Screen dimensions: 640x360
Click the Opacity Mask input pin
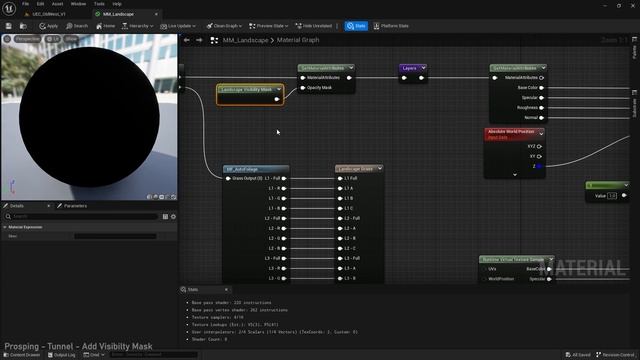[303, 88]
